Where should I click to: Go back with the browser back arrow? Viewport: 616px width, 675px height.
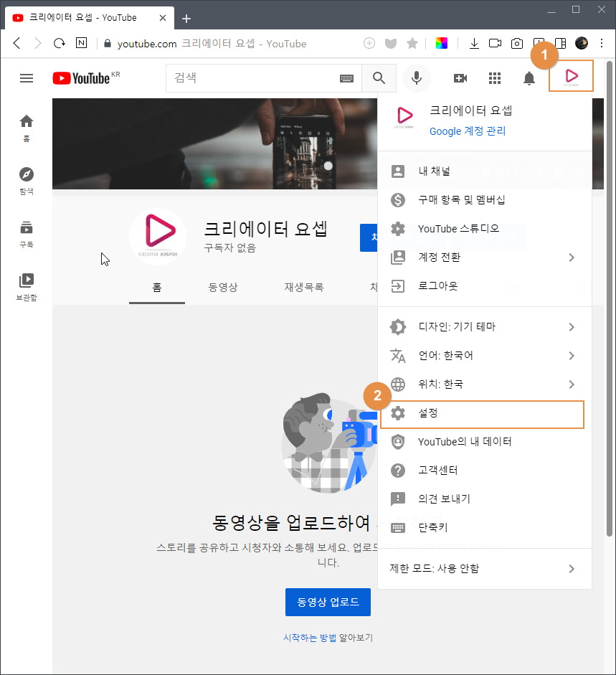tap(17, 43)
